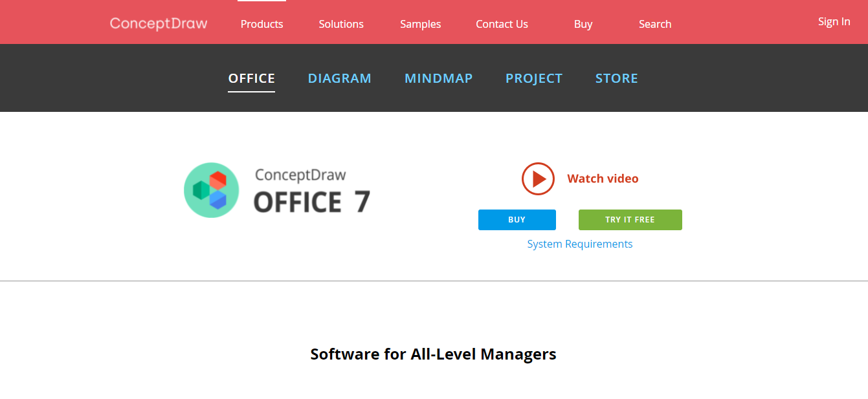
Task: Click the OFFICE 7 product title text
Action: (311, 202)
